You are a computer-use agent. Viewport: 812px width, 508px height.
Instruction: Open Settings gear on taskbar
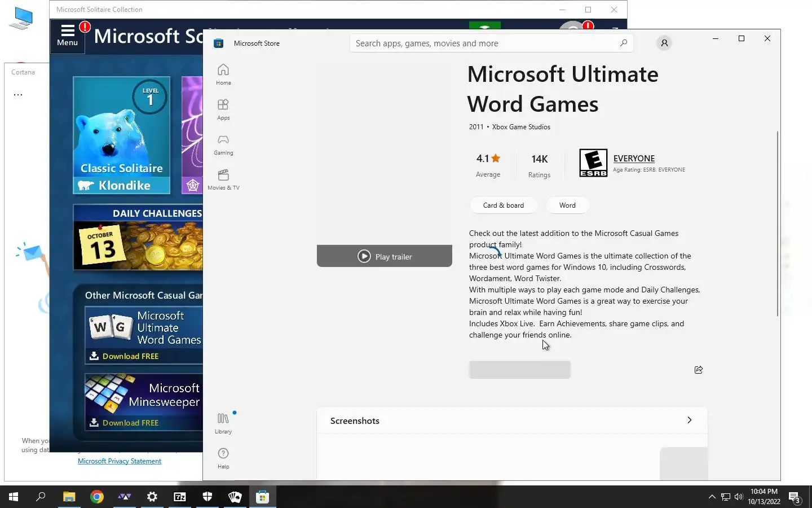[152, 497]
